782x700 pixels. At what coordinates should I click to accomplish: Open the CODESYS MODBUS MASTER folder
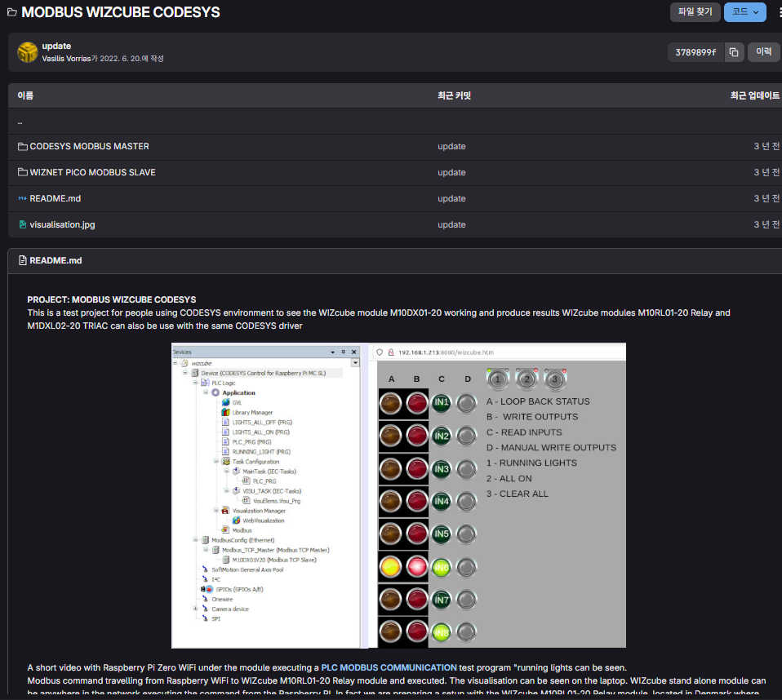89,147
